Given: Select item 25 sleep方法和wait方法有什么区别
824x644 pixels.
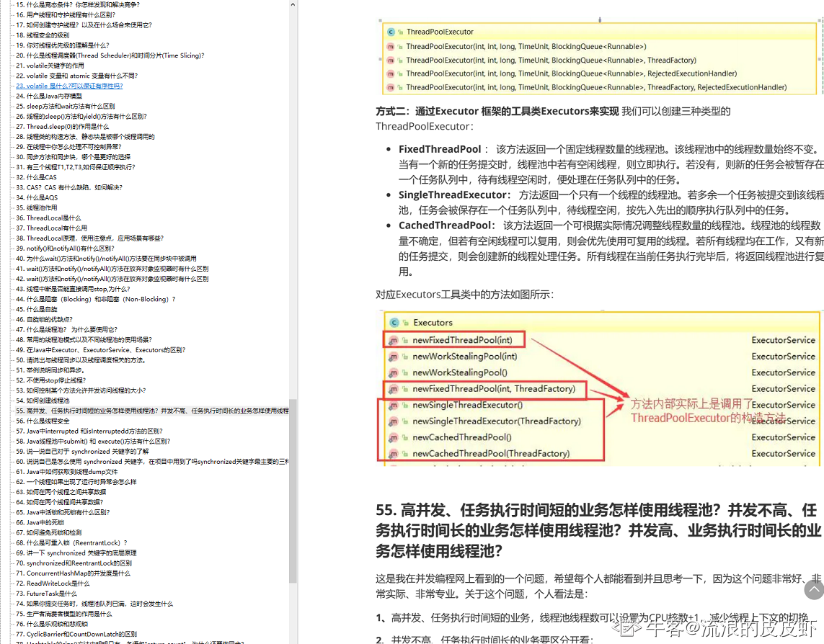Looking at the screenshot, I should 65,106.
